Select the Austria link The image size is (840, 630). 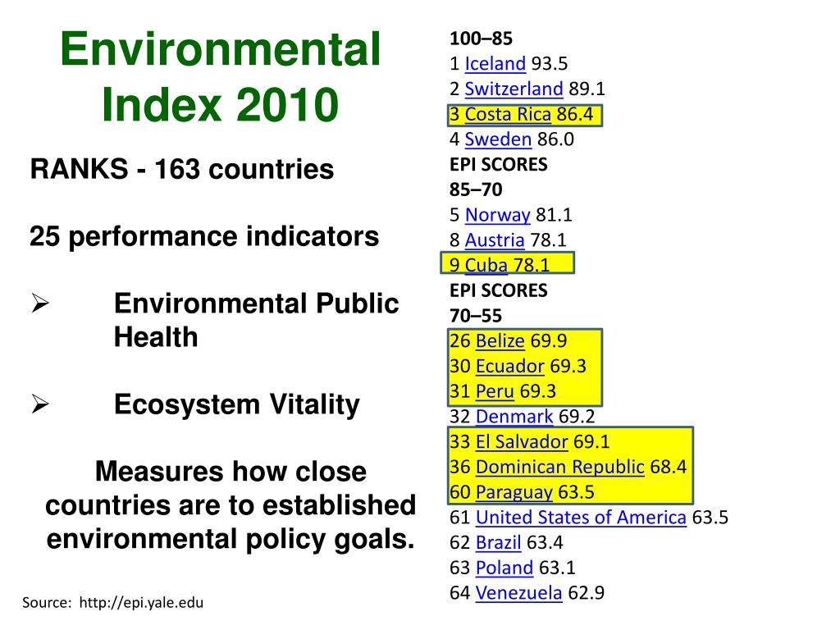(x=495, y=240)
